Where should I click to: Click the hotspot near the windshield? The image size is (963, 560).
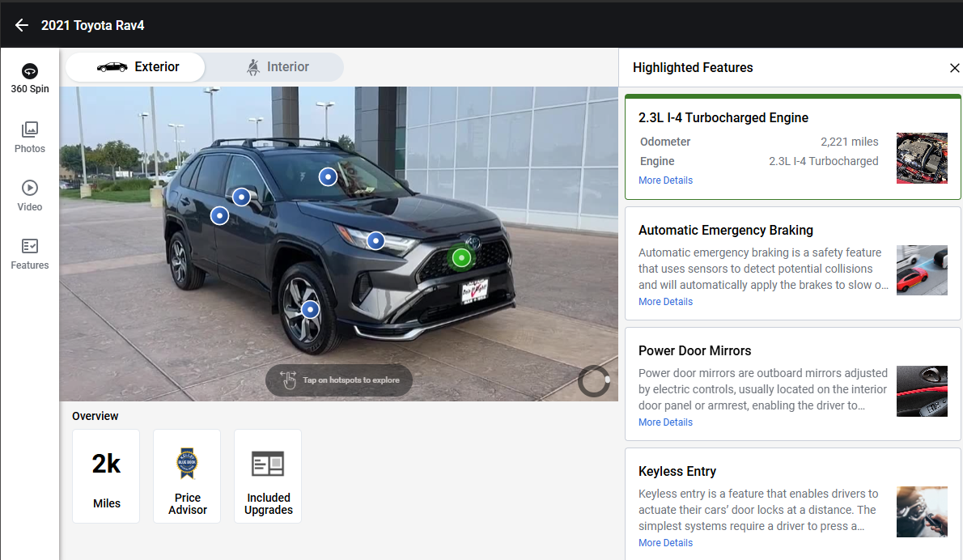click(328, 176)
